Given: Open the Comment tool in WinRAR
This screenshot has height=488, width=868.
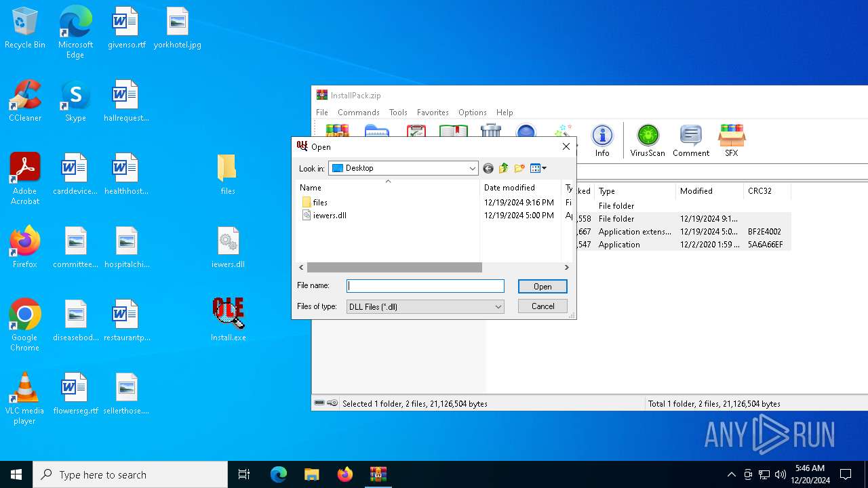Looking at the screenshot, I should [691, 140].
